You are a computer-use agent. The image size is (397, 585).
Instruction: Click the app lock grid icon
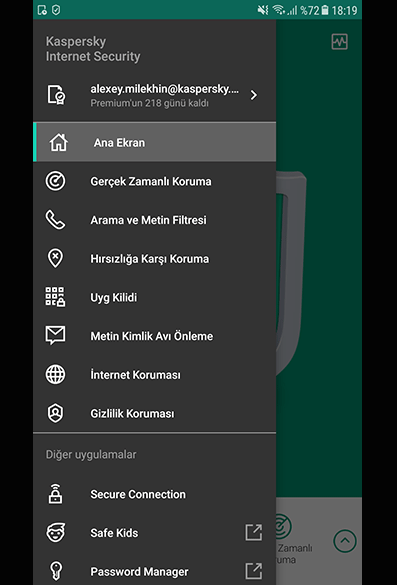55,297
